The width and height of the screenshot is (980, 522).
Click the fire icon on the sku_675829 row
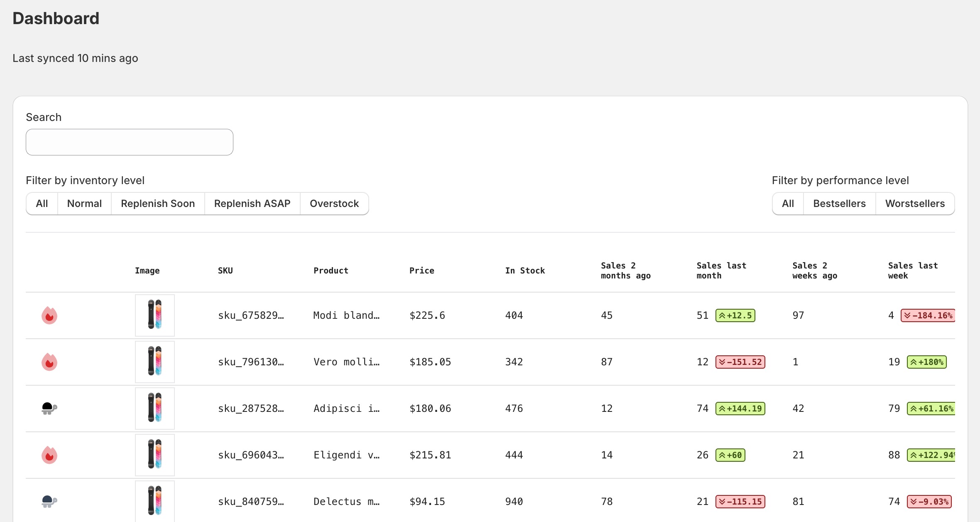[x=49, y=315]
